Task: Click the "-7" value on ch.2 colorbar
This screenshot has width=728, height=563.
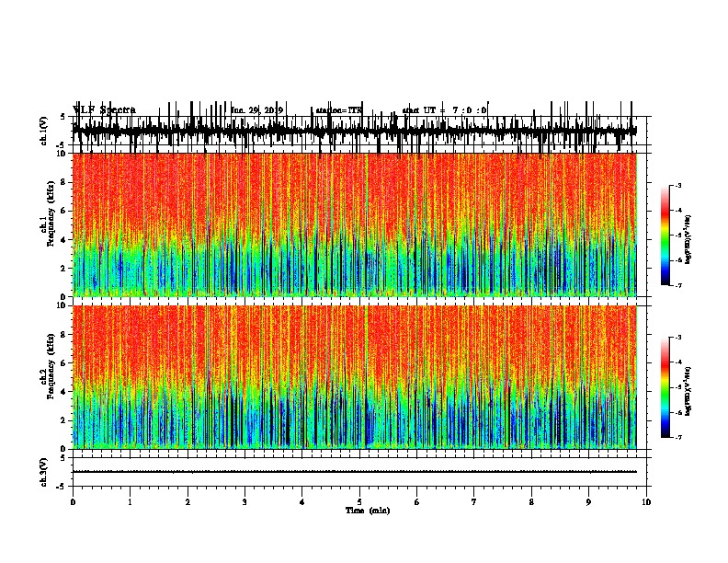Action: click(x=677, y=437)
